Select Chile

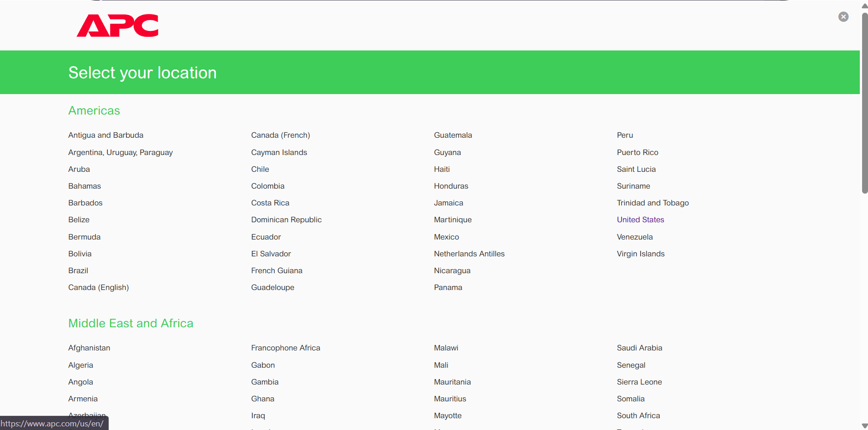click(260, 169)
